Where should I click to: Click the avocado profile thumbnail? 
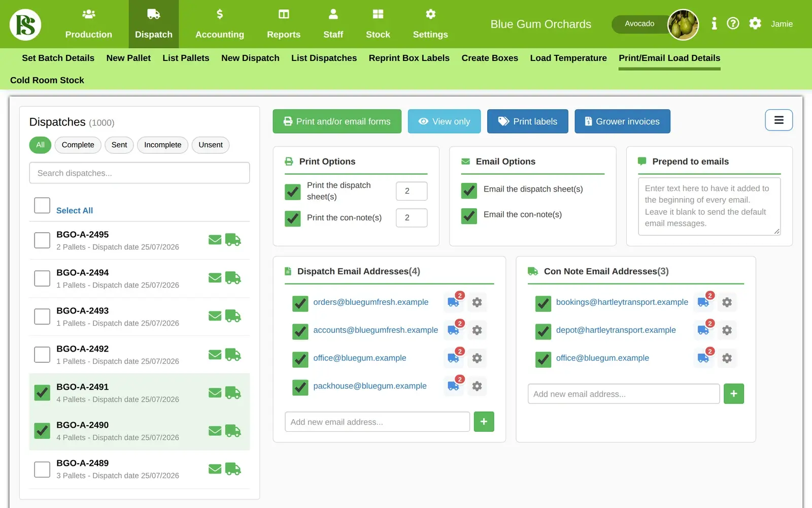(683, 24)
